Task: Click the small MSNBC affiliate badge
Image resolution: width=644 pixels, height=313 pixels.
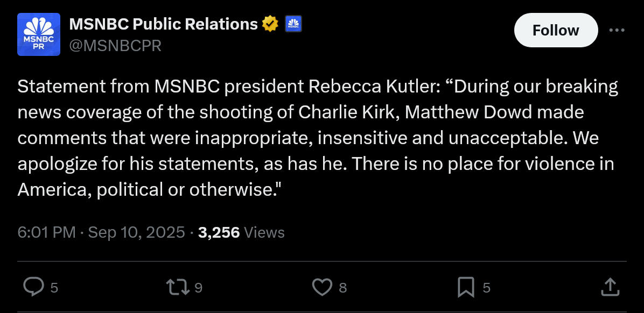Action: 293,24
